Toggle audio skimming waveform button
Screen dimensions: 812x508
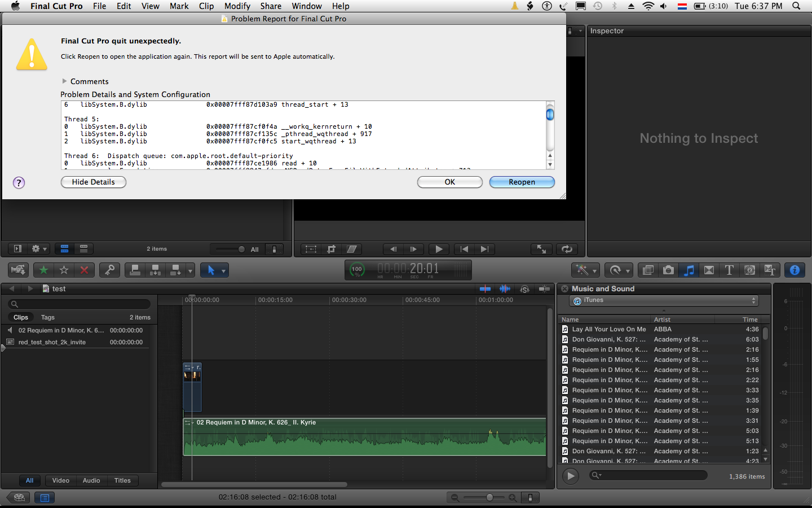click(x=505, y=289)
